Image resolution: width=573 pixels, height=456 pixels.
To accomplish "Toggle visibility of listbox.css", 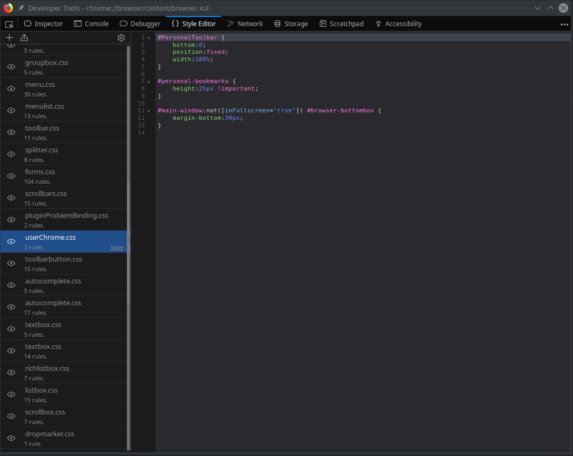I will point(11,395).
